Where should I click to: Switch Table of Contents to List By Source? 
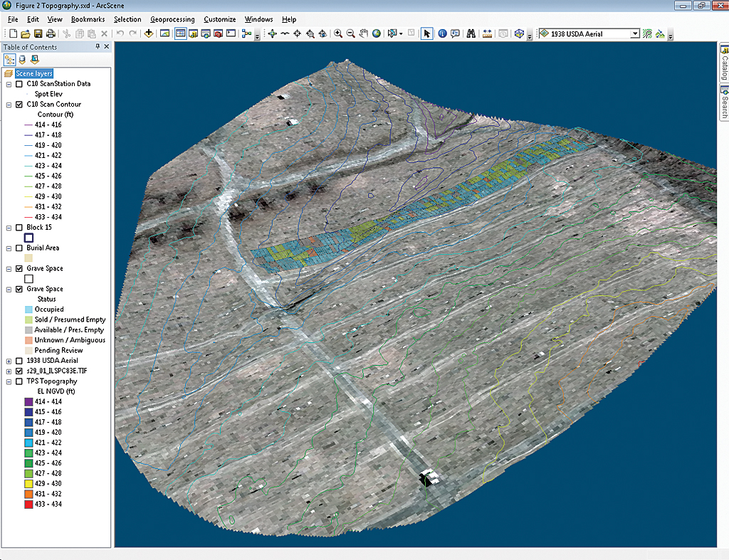tap(21, 60)
